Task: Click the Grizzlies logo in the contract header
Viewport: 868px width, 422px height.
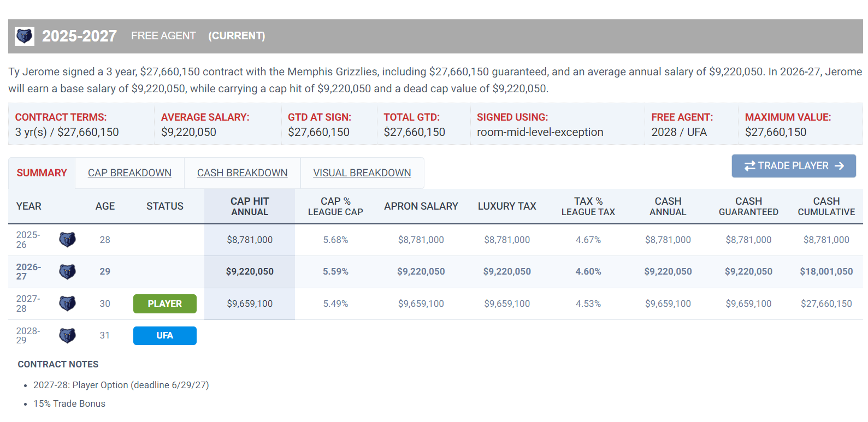Action: [25, 36]
